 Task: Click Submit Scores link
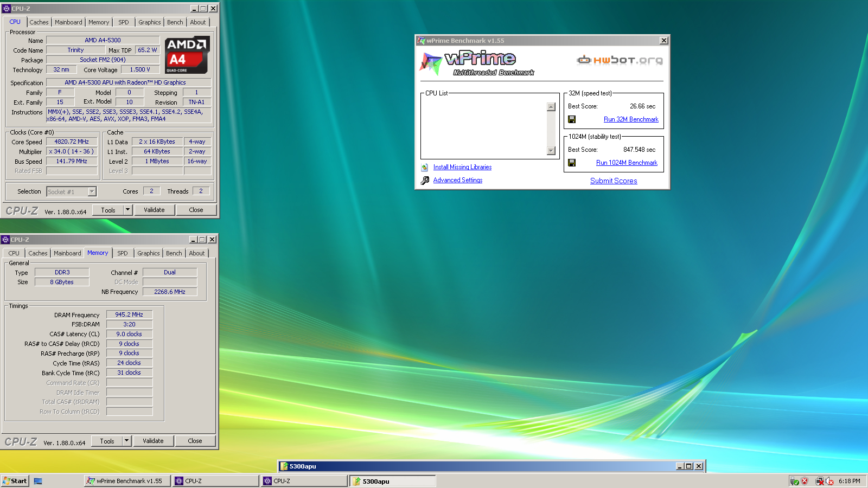tap(614, 181)
